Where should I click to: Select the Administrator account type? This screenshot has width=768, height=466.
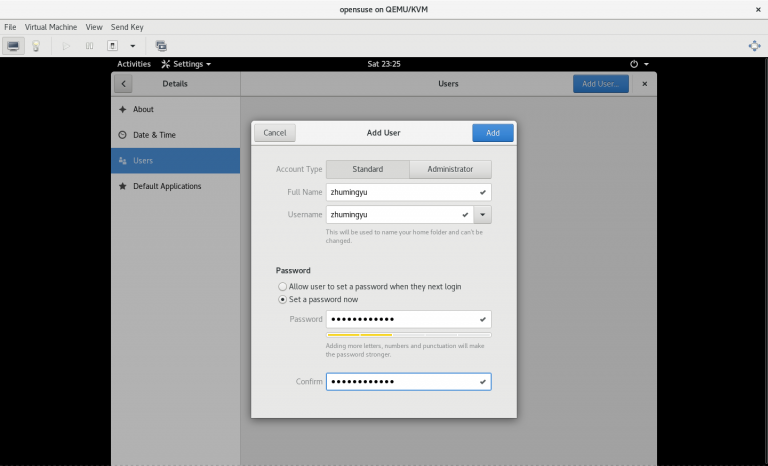(x=450, y=169)
